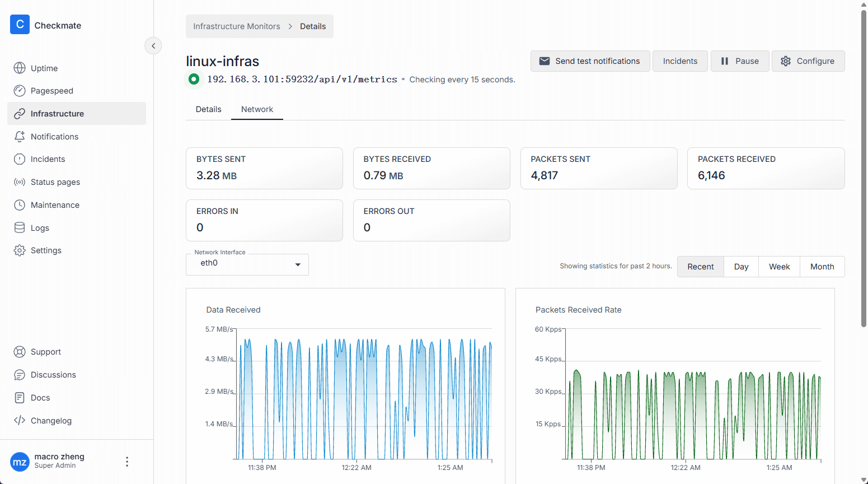This screenshot has width=868, height=484.
Task: Click the Uptime globe icon in sidebar
Action: click(x=20, y=68)
